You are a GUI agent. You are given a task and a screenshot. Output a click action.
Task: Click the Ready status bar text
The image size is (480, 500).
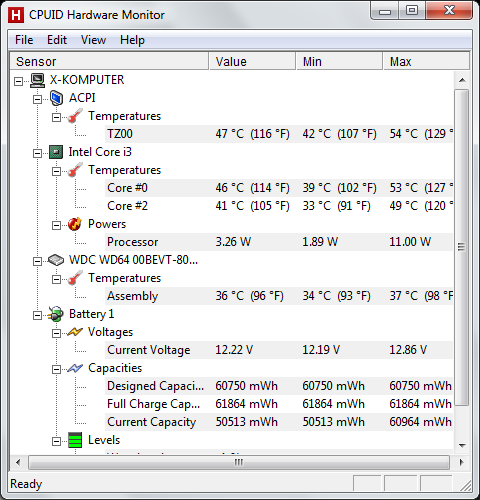[x=26, y=484]
